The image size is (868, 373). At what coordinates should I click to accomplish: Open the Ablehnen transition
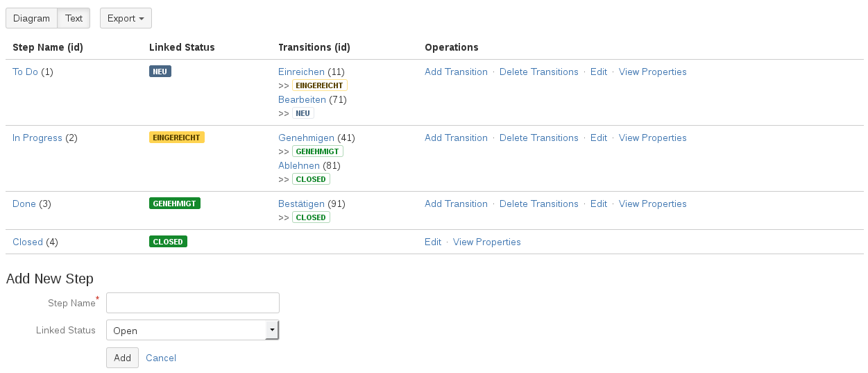click(x=299, y=165)
